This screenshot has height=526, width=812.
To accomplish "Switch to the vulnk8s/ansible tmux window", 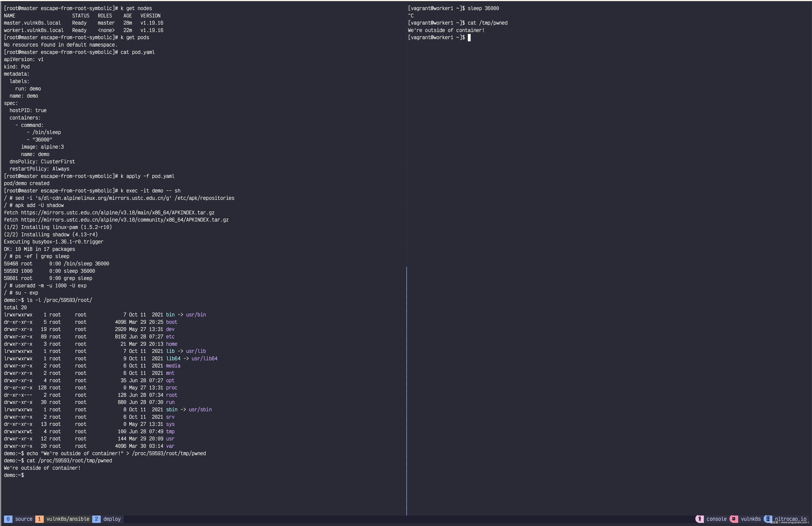I will point(68,519).
